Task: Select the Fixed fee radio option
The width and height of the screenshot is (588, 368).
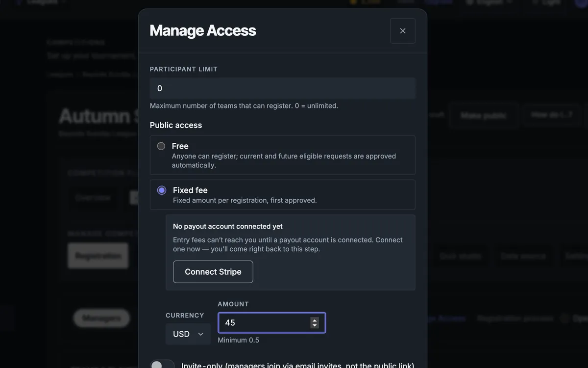Action: click(162, 190)
